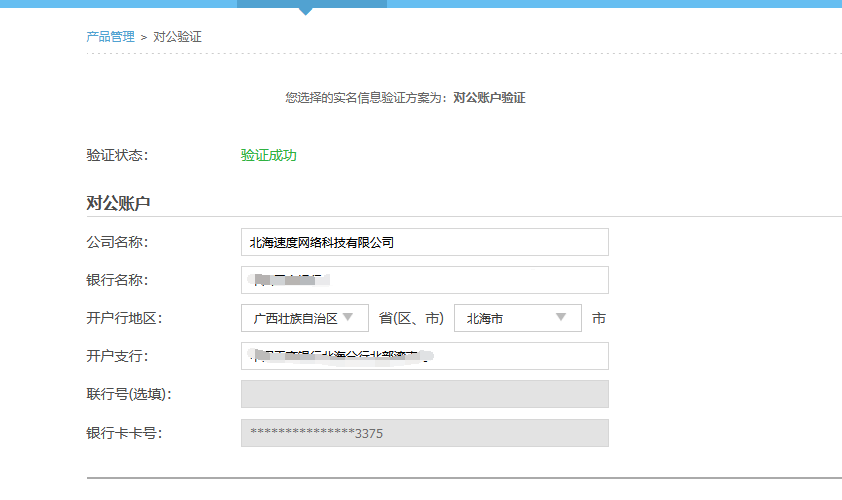Click the 开户行地区 label
Screen dimensions: 842x500
click(x=124, y=318)
